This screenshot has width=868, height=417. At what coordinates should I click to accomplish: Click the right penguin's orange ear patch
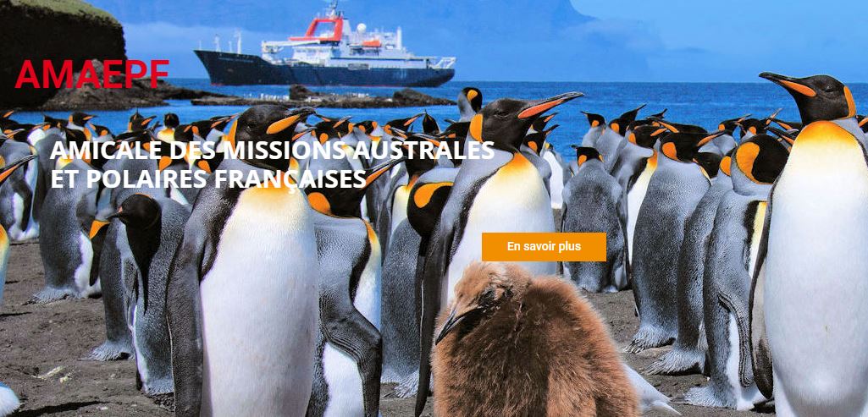(x=849, y=102)
